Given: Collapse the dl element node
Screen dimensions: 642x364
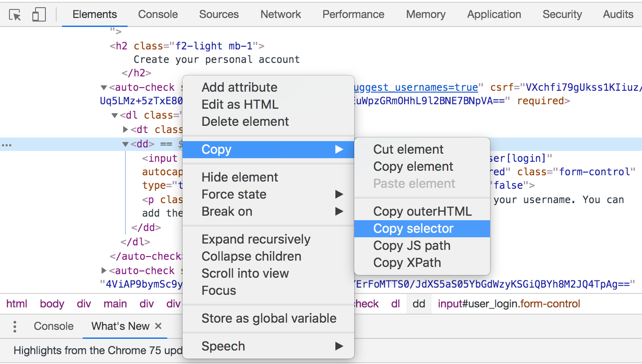Looking at the screenshot, I should coord(115,115).
